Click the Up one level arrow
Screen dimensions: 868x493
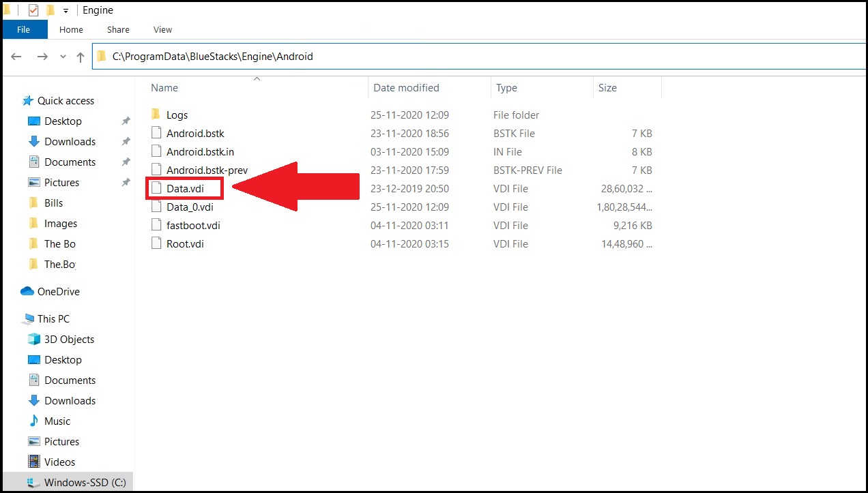(81, 57)
